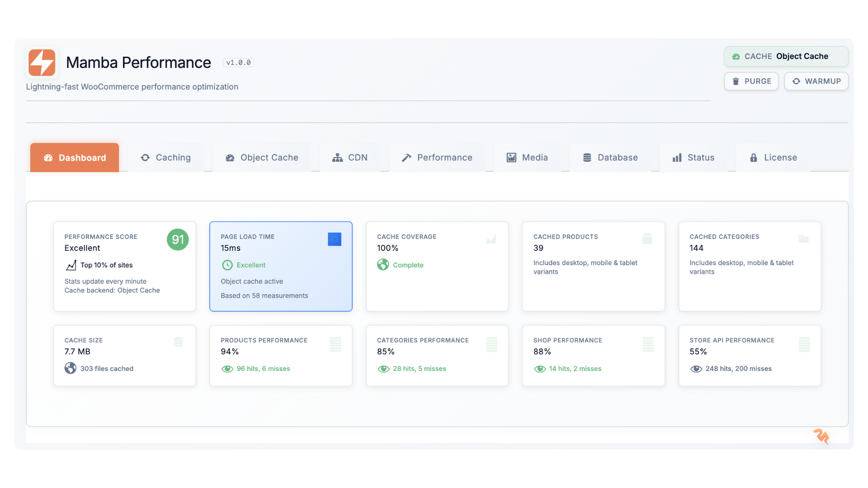Screen dimensions: 868x488
Task: Click the orange icon in the bottom right corner
Action: [821, 436]
